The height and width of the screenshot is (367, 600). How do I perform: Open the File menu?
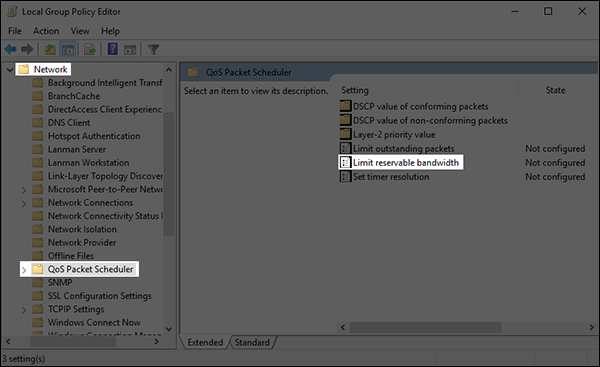click(15, 31)
